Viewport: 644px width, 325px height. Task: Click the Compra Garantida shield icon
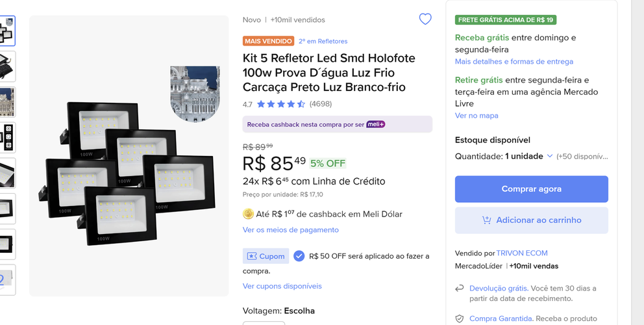[459, 318]
